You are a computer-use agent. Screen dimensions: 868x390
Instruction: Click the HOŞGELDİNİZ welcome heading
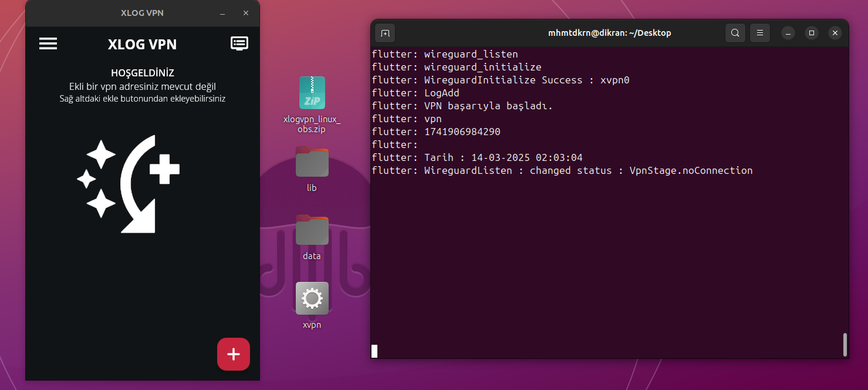(143, 73)
